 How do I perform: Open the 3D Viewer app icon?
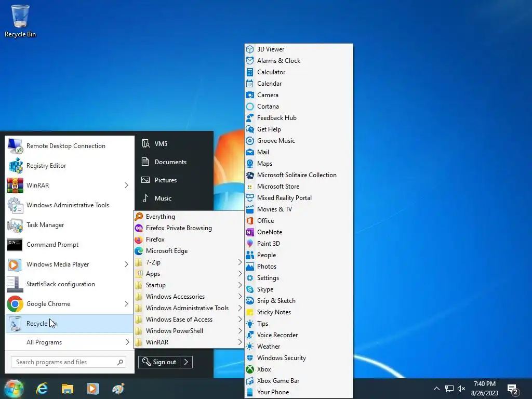250,49
